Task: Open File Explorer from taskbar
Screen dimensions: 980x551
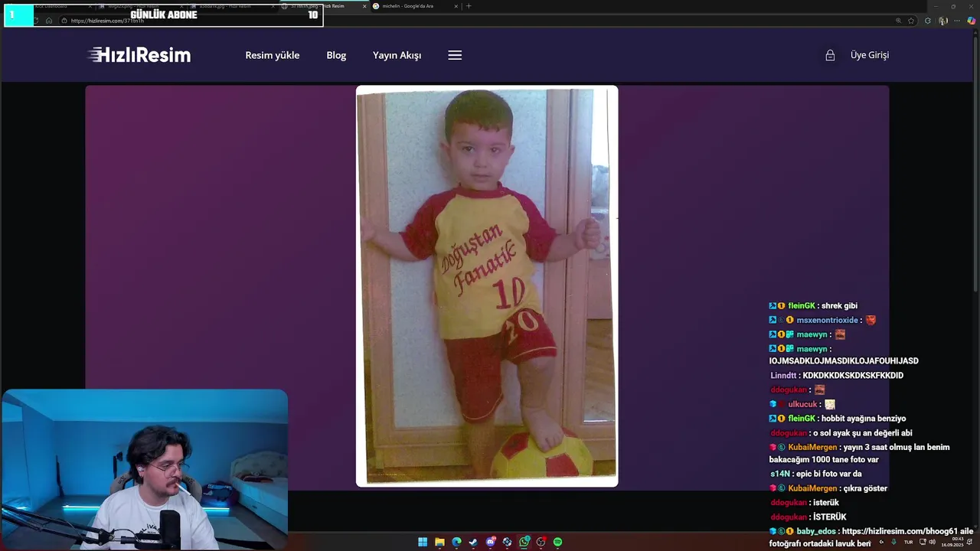Action: click(439, 542)
